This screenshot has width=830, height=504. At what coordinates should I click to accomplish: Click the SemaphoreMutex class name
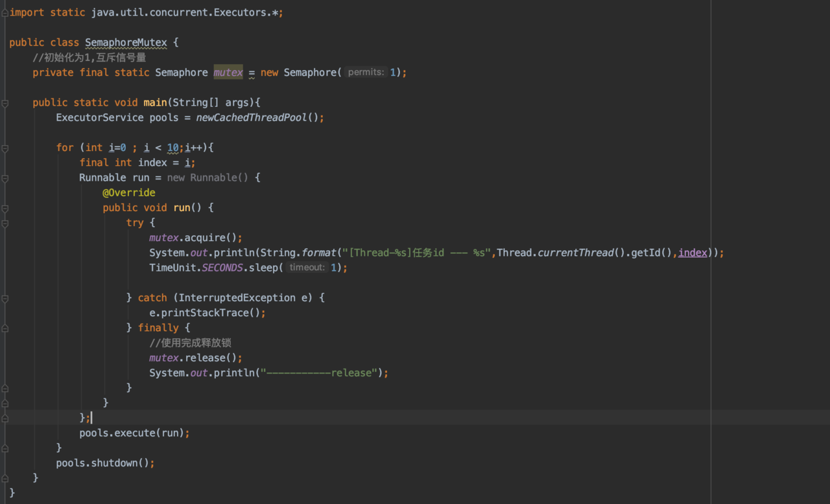point(126,43)
